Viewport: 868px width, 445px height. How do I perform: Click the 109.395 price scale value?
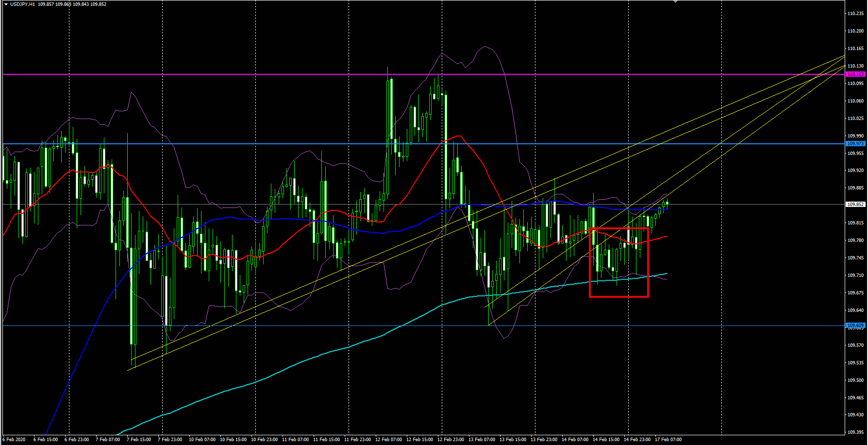click(855, 432)
